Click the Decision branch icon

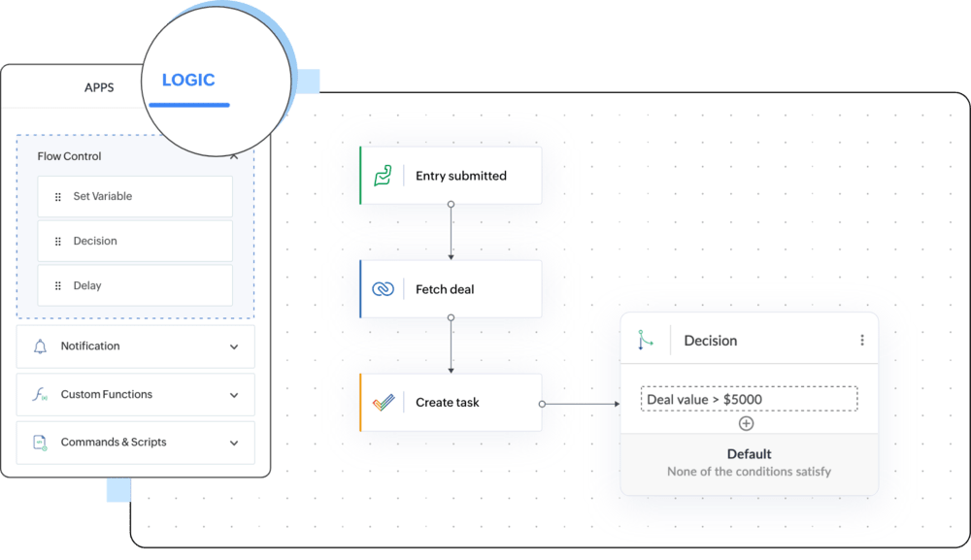click(646, 341)
